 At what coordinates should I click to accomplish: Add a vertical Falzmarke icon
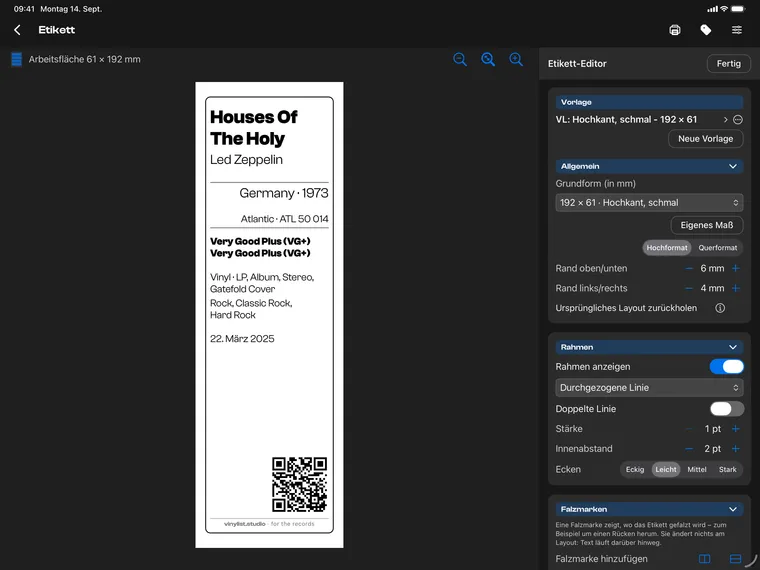click(x=705, y=559)
